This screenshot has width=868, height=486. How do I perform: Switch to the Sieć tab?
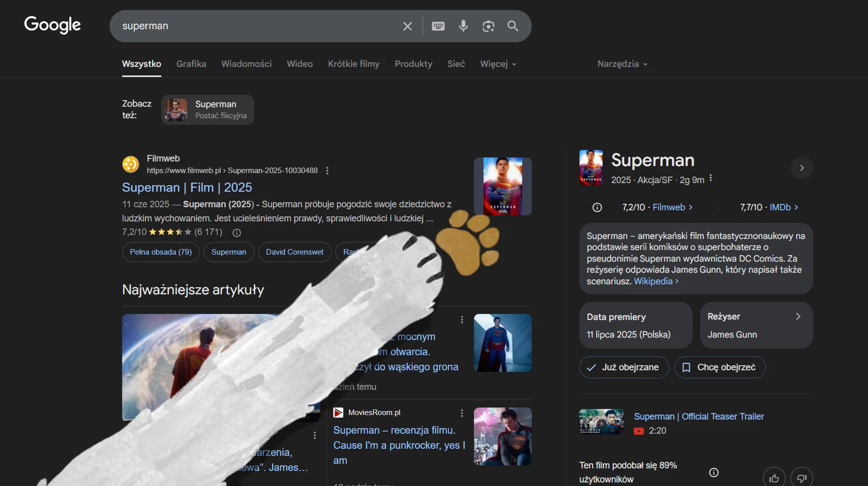pos(456,64)
